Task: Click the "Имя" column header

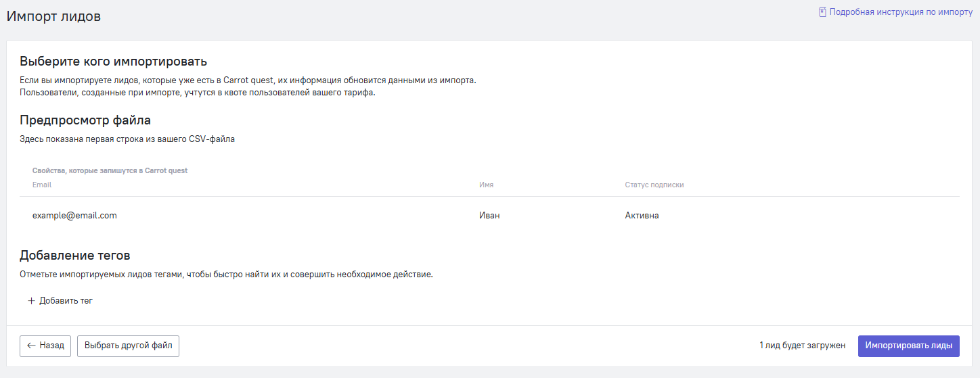Action: click(x=486, y=185)
